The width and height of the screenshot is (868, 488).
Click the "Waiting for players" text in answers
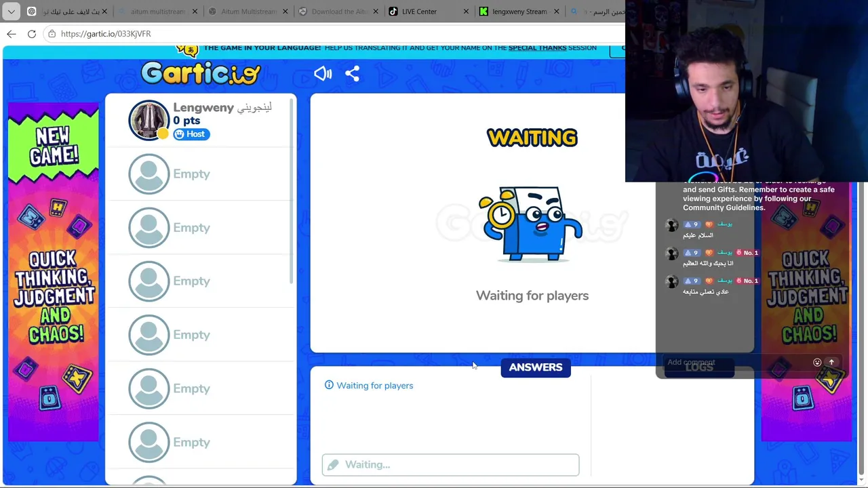375,386
